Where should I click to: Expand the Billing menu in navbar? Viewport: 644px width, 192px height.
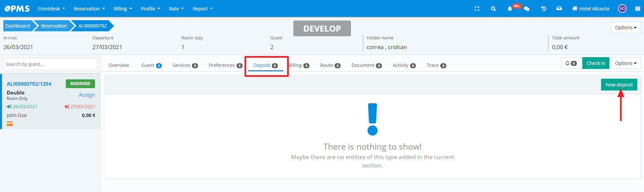(122, 9)
